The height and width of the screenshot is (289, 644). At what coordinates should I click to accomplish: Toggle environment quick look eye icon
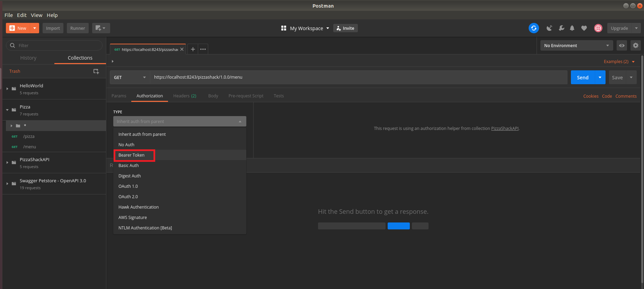622,45
